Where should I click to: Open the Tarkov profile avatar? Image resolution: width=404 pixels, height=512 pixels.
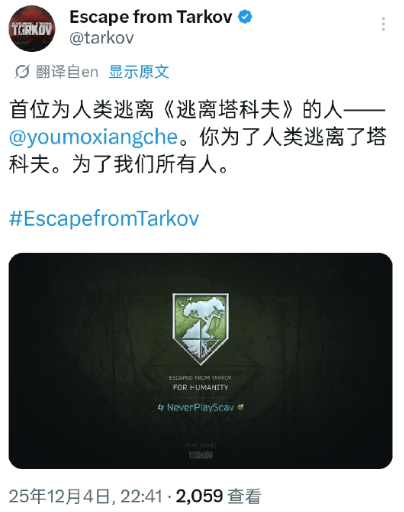pos(32,28)
